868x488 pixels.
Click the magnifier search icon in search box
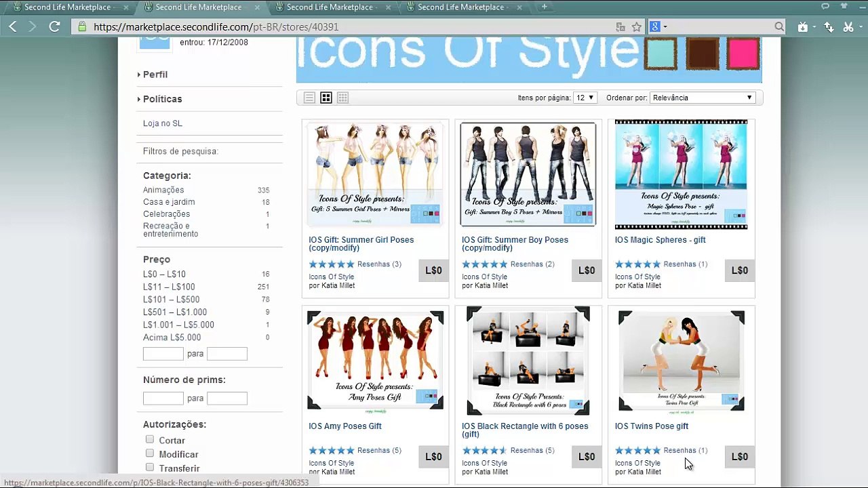[779, 26]
